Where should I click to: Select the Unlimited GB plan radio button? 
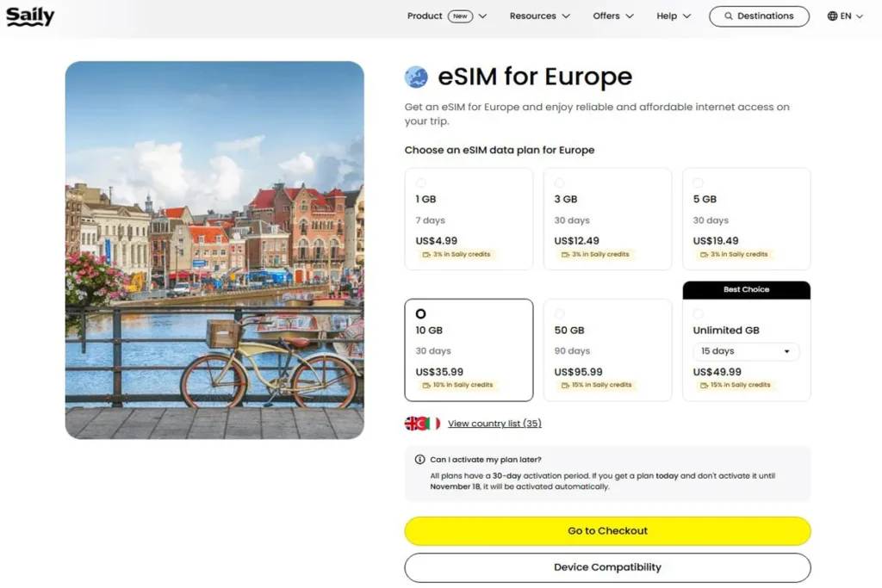[699, 313]
